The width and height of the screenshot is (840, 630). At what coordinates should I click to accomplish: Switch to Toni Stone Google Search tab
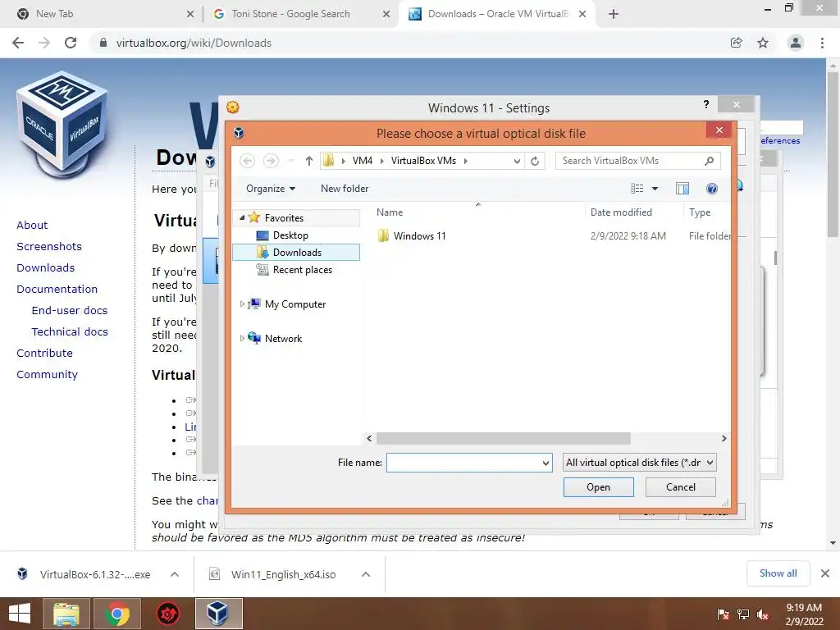point(300,14)
